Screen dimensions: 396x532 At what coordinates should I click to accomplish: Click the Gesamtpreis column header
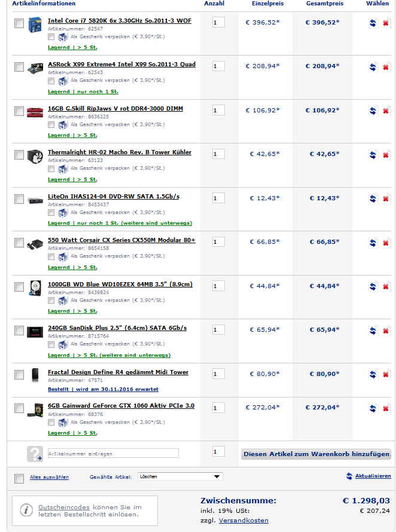(x=325, y=4)
